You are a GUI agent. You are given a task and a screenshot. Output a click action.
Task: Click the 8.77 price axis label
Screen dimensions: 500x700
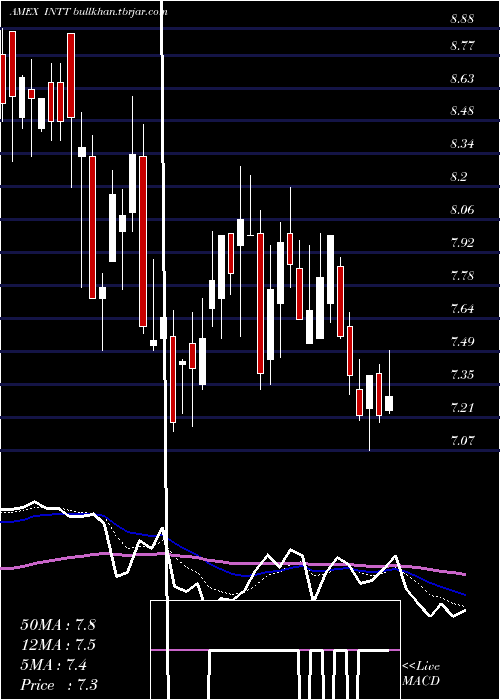point(462,46)
